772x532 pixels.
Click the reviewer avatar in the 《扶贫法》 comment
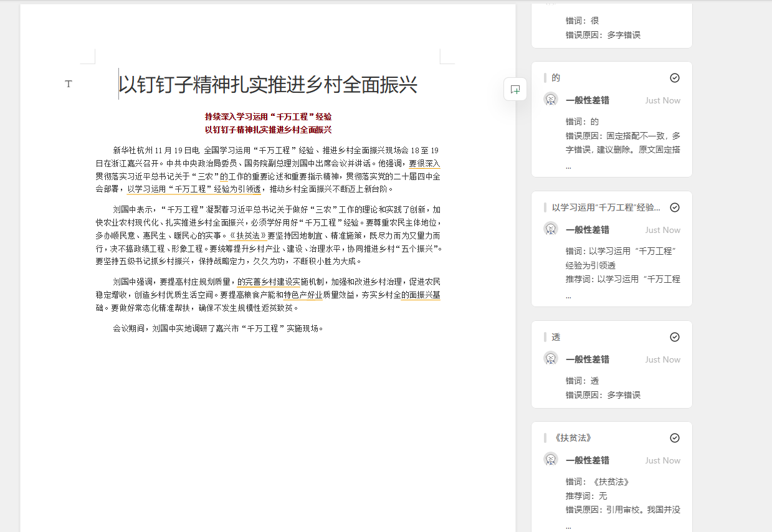tap(551, 460)
